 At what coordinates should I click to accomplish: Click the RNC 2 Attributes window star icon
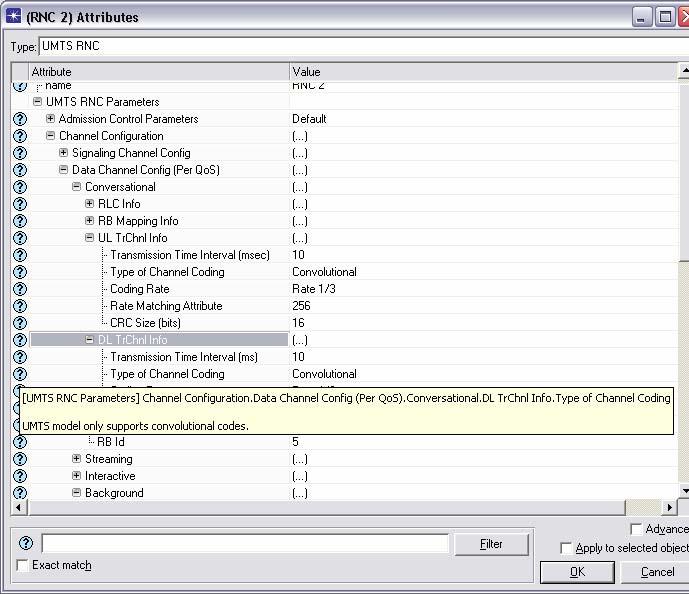13,16
